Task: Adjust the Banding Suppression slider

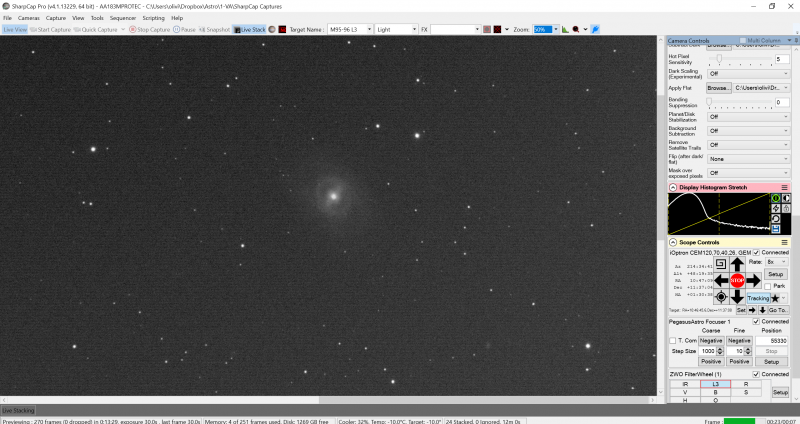Action: click(x=709, y=102)
